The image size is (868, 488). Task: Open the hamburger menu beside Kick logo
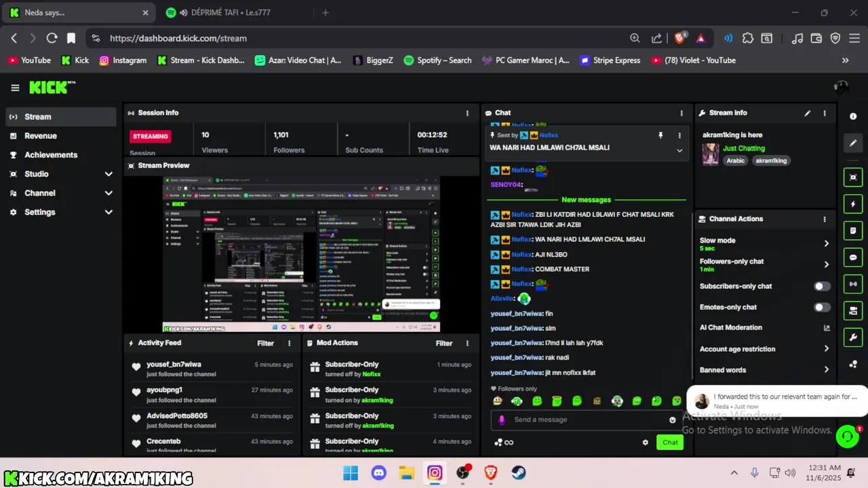tap(15, 87)
